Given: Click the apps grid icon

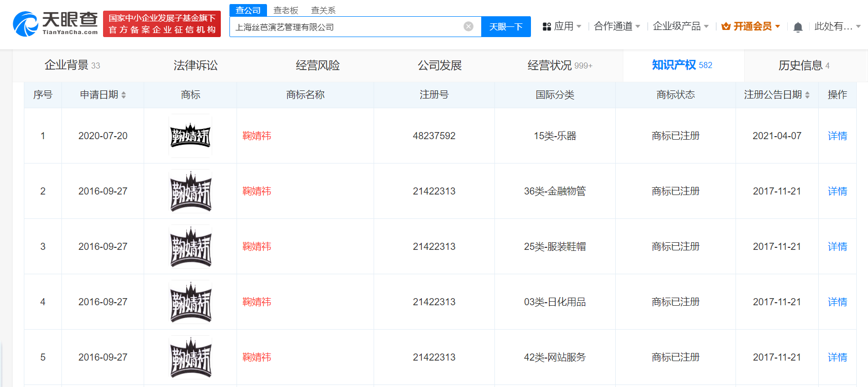Looking at the screenshot, I should 547,26.
